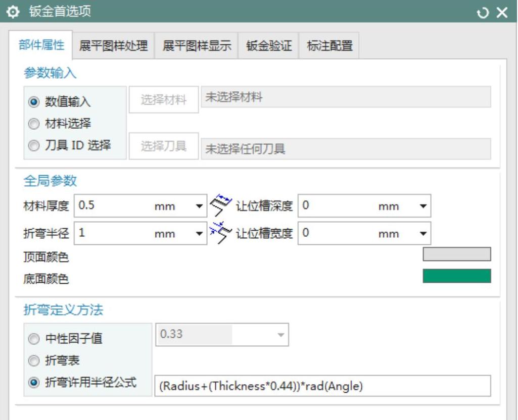The image size is (518, 420).
Task: Open the 让位槽宽度 unit dropdown arrow
Action: click(x=423, y=234)
